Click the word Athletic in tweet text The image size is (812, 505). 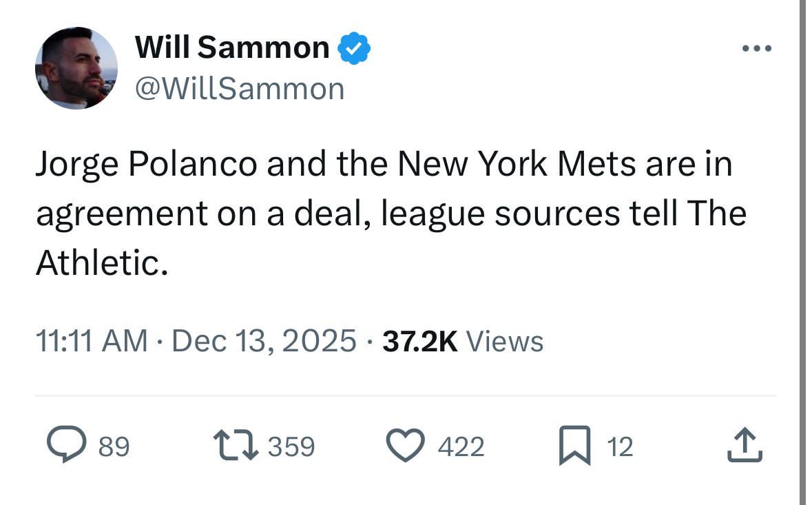tap(100, 262)
